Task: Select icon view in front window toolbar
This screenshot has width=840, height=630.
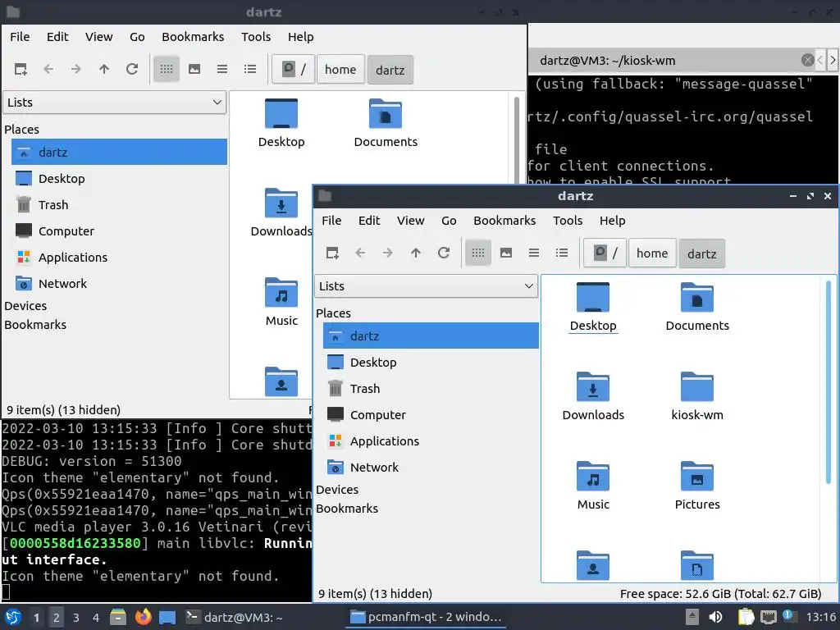Action: click(x=478, y=253)
